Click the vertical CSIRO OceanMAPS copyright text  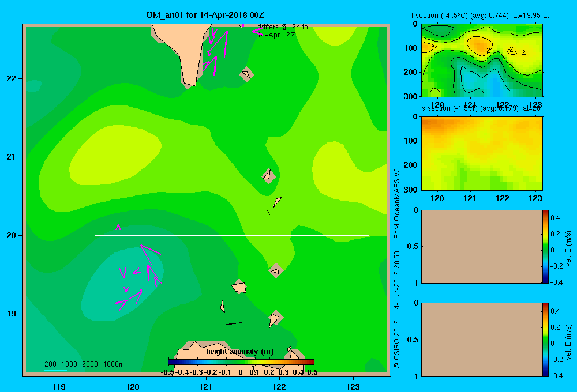click(x=397, y=269)
